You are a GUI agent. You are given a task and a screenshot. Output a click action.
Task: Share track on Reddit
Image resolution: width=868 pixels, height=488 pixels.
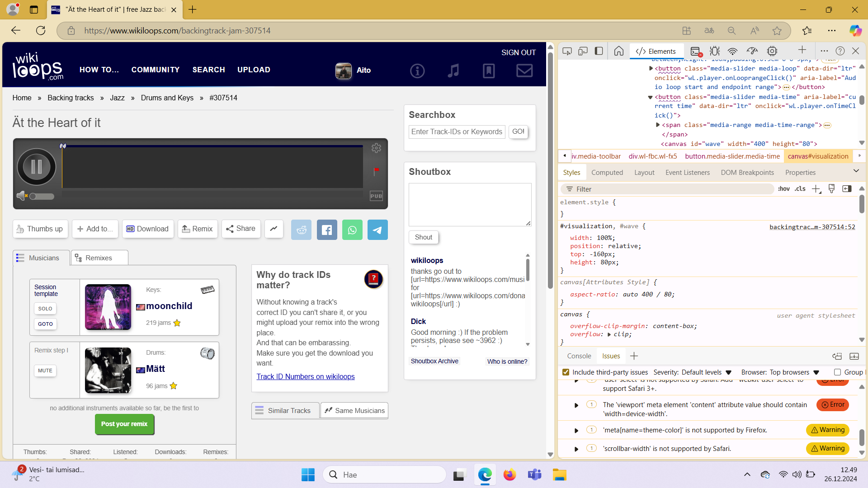point(301,230)
